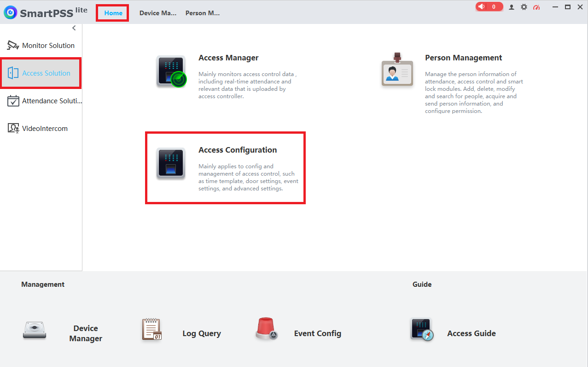Open the settings gear icon

(x=524, y=7)
